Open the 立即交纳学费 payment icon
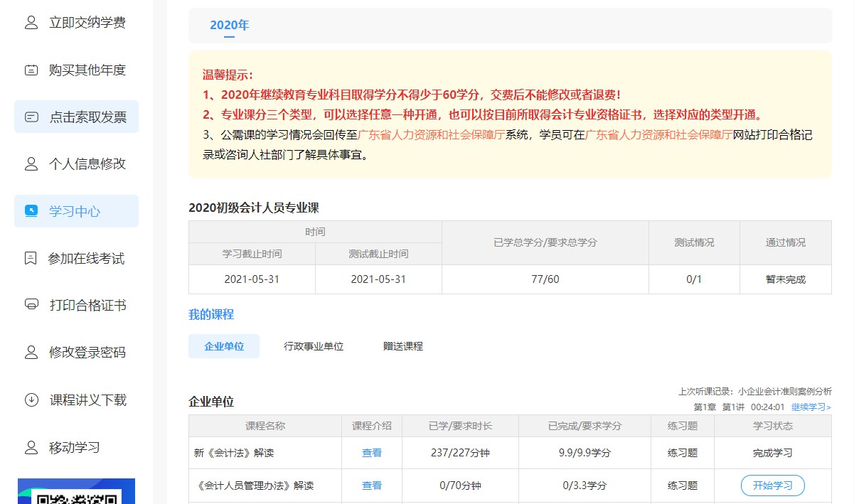Image resolution: width=854 pixels, height=504 pixels. (31, 22)
